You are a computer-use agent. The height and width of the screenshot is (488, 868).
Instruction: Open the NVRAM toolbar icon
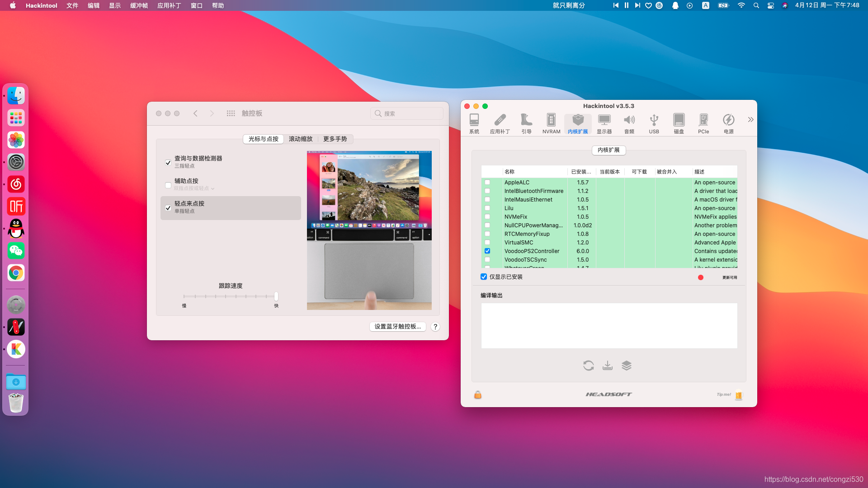coord(551,123)
